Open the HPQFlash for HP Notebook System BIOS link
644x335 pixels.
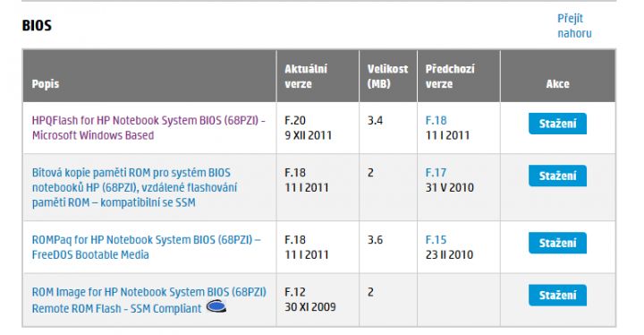coord(148,127)
